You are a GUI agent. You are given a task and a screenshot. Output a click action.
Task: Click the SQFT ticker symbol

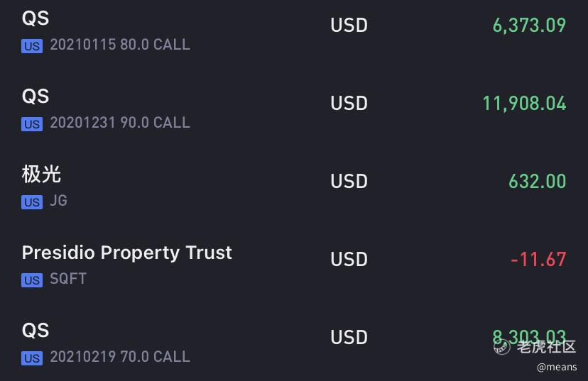[68, 278]
